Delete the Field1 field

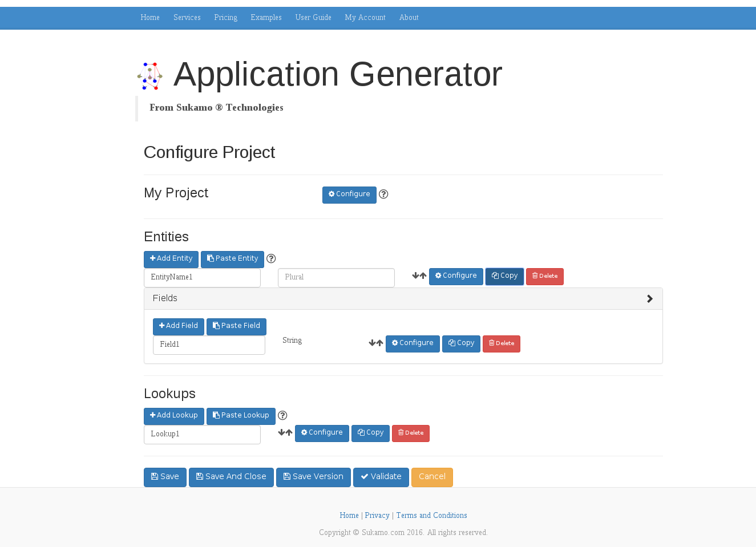pyautogui.click(x=501, y=343)
